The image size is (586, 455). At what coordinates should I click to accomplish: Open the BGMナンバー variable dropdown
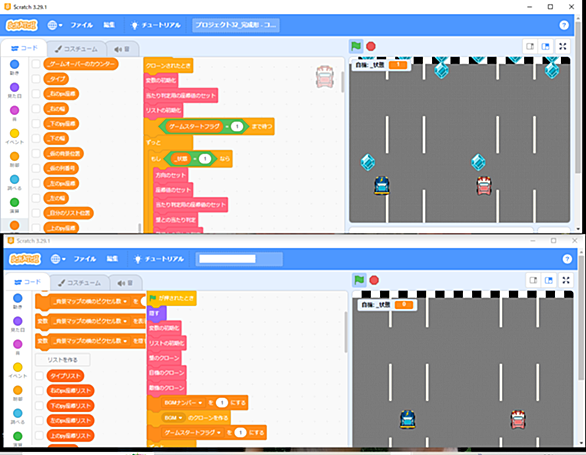click(x=184, y=403)
